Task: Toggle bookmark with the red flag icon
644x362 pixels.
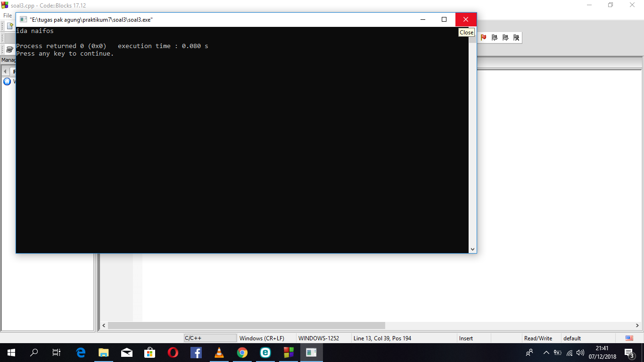Action: point(483,37)
